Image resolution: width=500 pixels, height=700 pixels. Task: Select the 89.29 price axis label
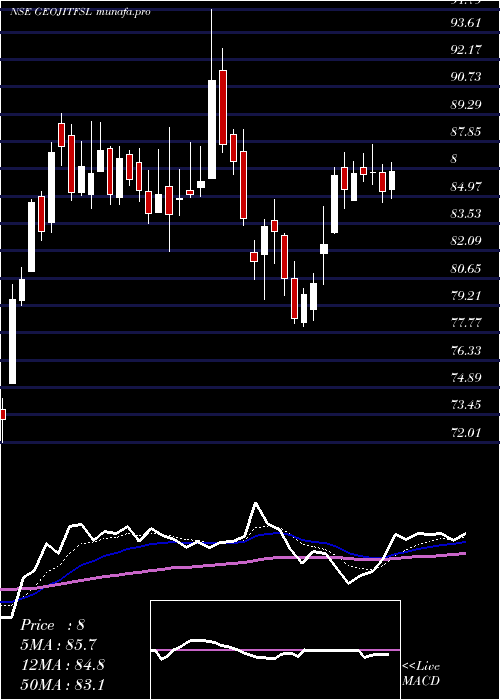[x=466, y=104]
